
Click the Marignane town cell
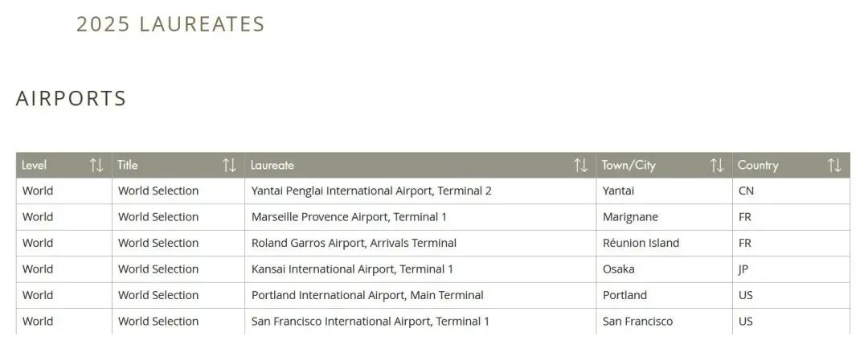[630, 217]
